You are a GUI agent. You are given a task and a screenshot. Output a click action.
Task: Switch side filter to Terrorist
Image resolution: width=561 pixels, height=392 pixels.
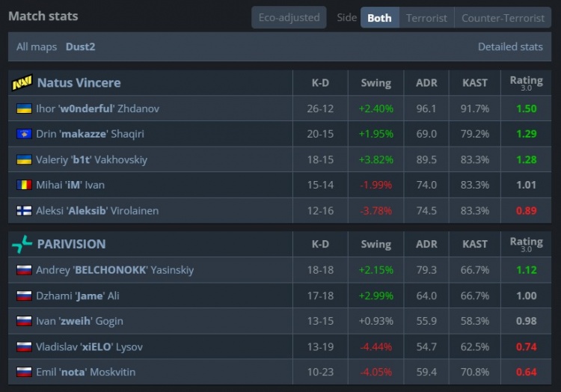[x=426, y=17]
